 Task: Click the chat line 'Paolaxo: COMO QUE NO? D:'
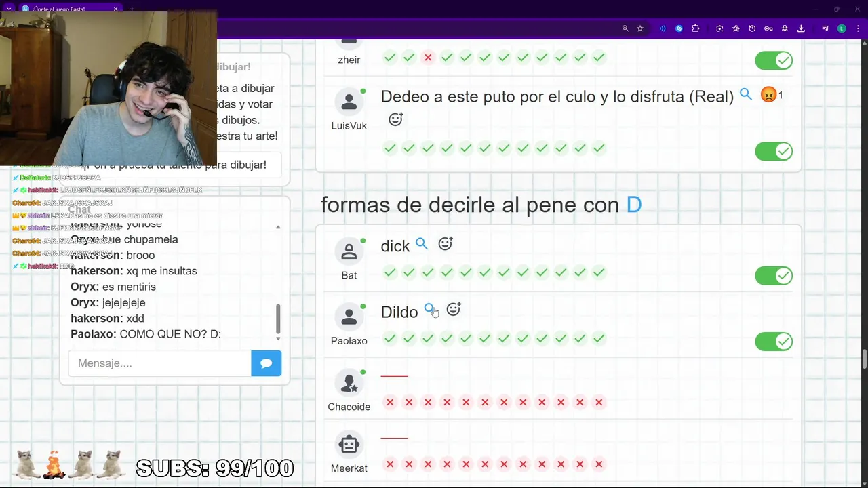[146, 334]
